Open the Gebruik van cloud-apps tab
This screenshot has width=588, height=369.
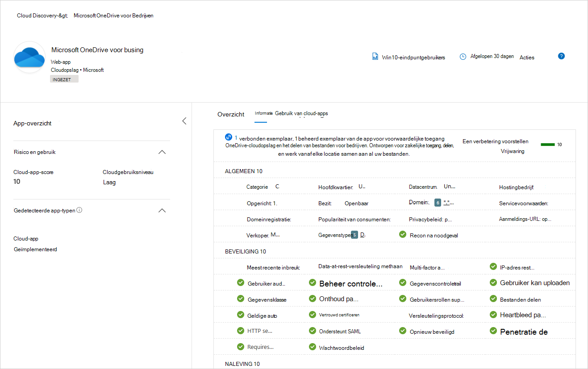301,113
